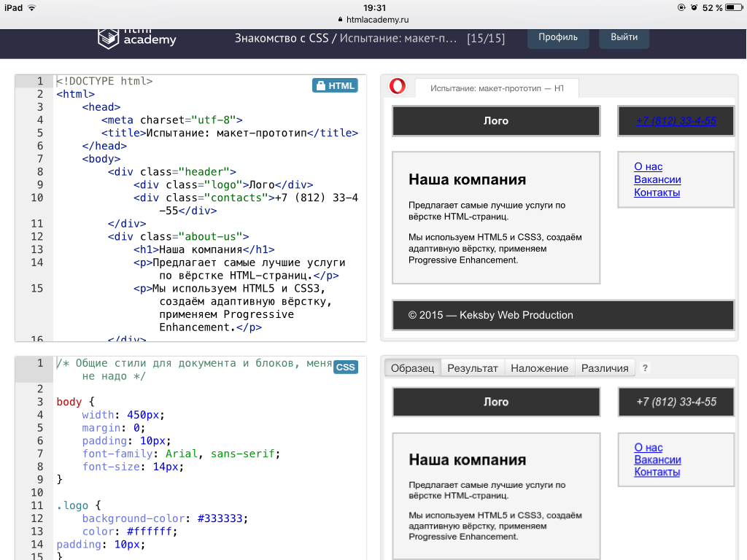Click the 'Лого' block in result preview

click(496, 121)
